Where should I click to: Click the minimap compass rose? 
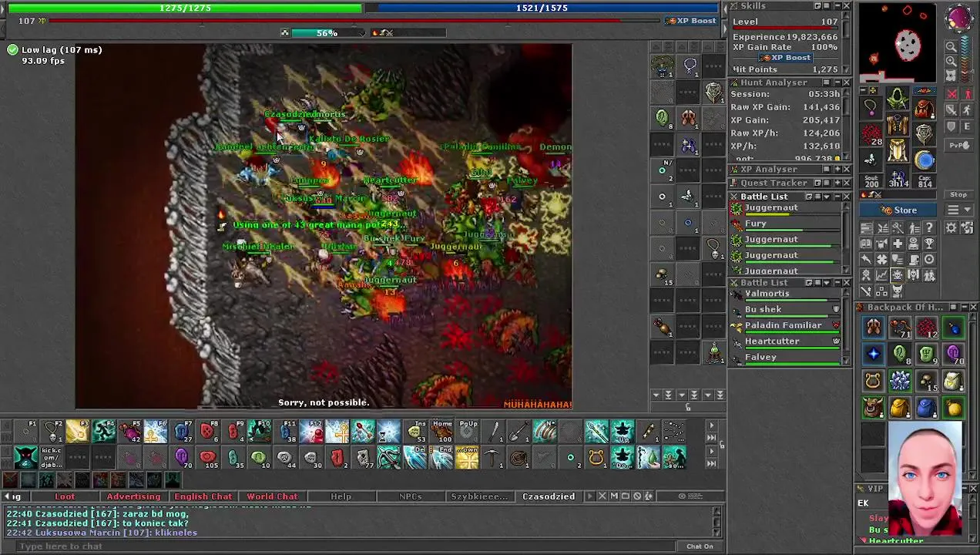point(958,17)
